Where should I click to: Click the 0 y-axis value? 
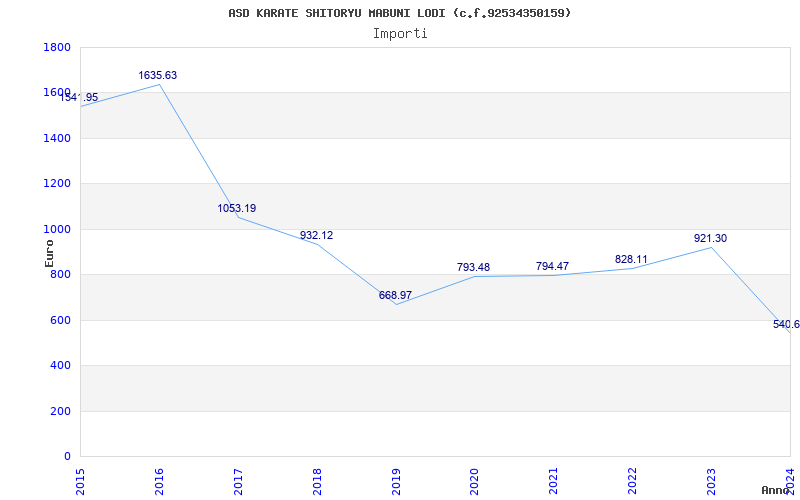pos(67,456)
